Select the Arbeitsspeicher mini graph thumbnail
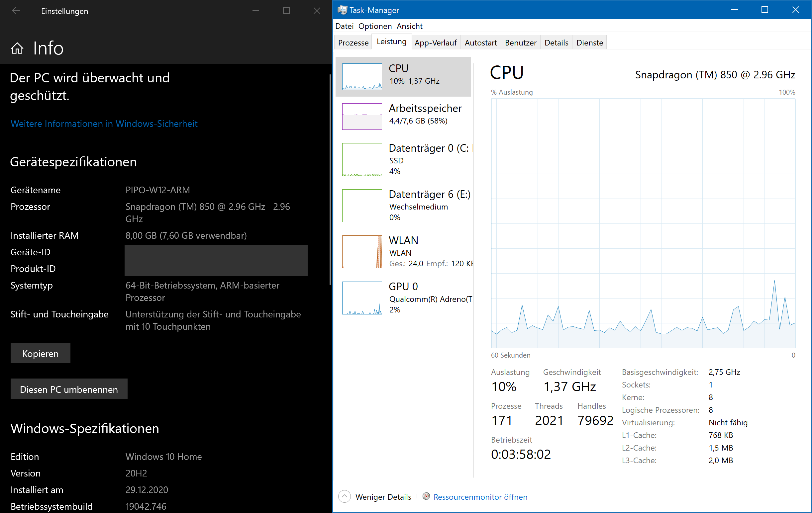The width and height of the screenshot is (812, 513). click(362, 116)
